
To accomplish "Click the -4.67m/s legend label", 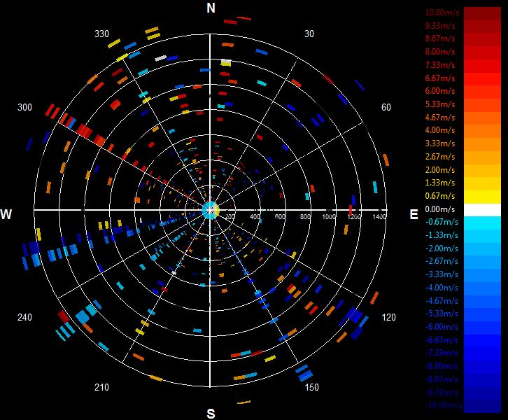I will click(442, 301).
